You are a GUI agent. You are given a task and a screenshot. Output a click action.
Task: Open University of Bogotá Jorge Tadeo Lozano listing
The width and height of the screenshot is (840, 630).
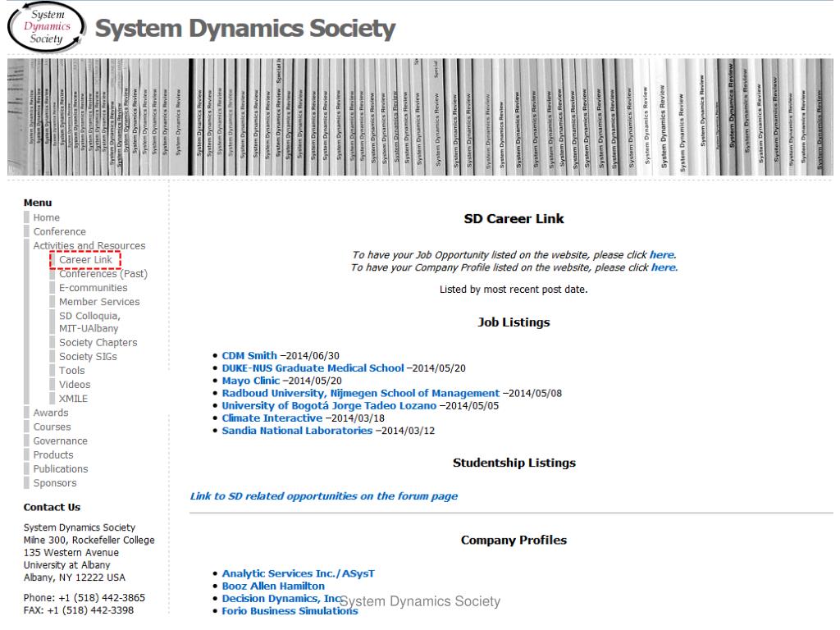click(329, 405)
